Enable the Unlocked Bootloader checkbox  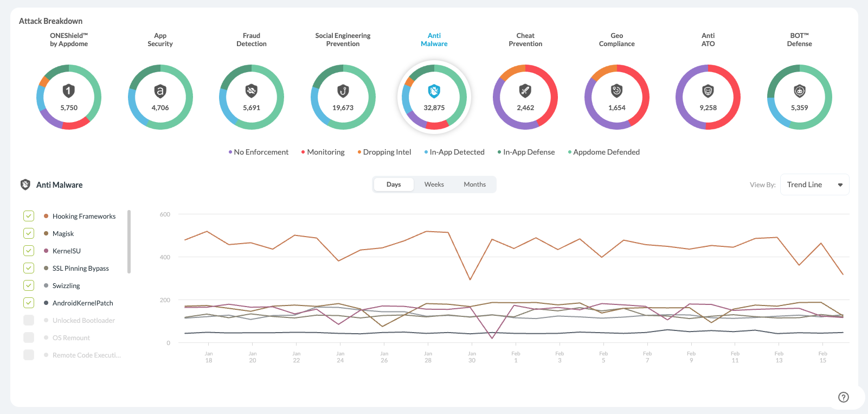click(x=29, y=320)
